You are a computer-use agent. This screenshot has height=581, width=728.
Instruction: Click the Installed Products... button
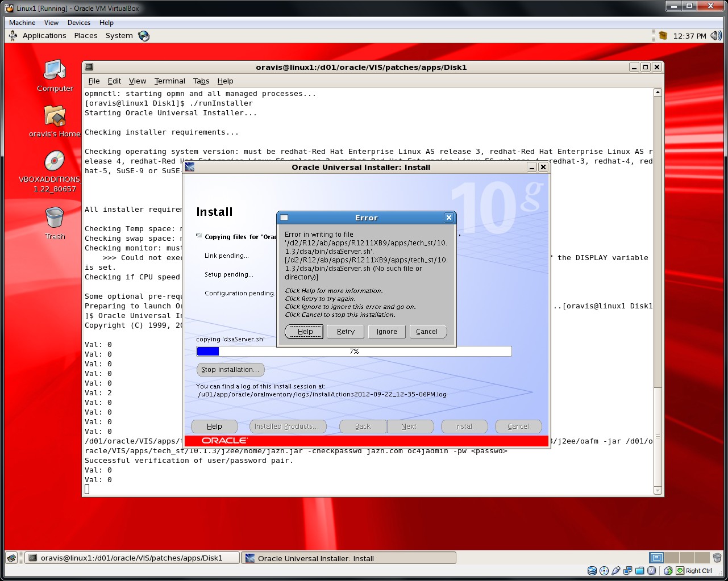click(287, 427)
